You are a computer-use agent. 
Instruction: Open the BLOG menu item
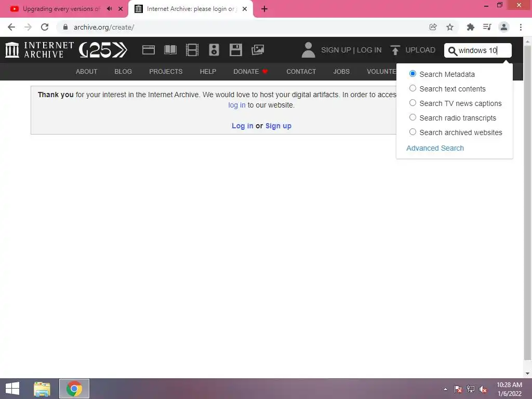tap(123, 72)
